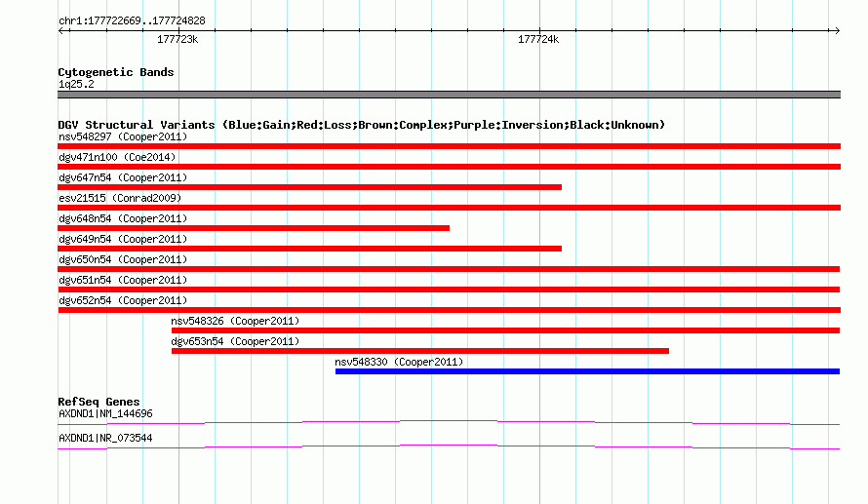
Task: Open the Cytogenetic Bands track title
Action: 116,72
